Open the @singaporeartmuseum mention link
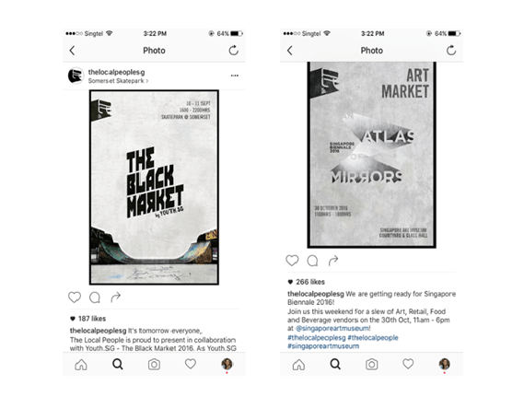The width and height of the screenshot is (524, 420). (x=332, y=328)
